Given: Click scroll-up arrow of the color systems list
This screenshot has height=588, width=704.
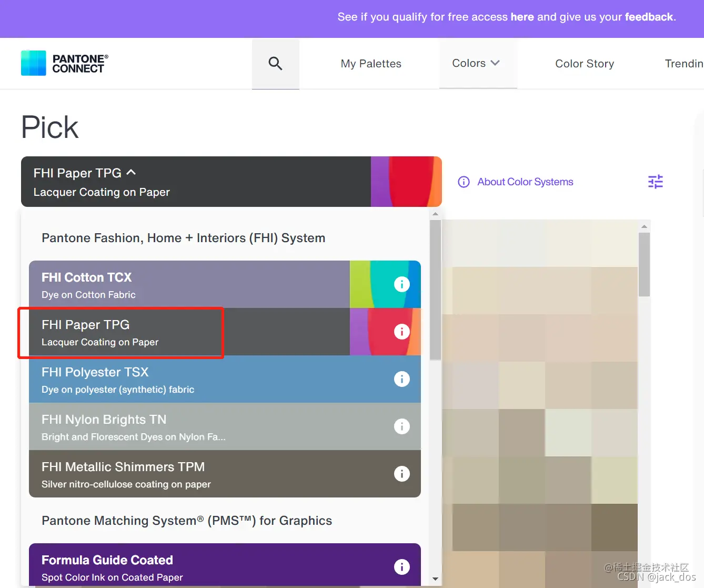Looking at the screenshot, I should (x=435, y=214).
